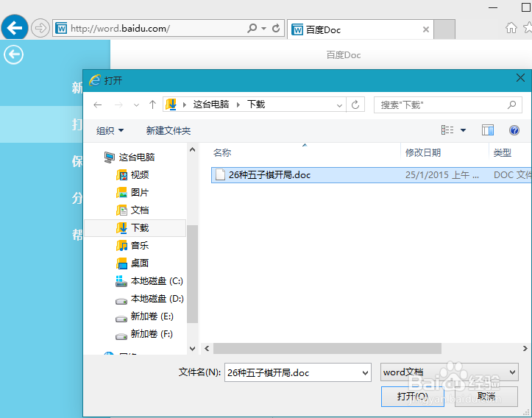532x418 pixels.
Task: Refresh the page using address bar reload icon
Action: [x=276, y=28]
